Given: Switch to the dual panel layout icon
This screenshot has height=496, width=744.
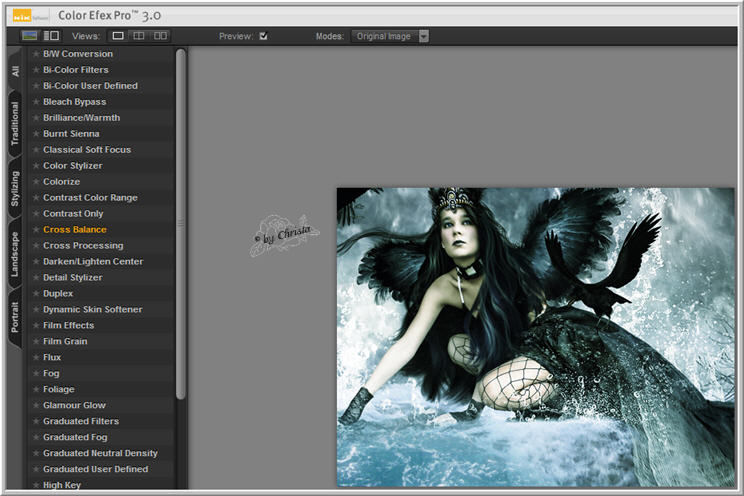Looking at the screenshot, I should pyautogui.click(x=51, y=36).
